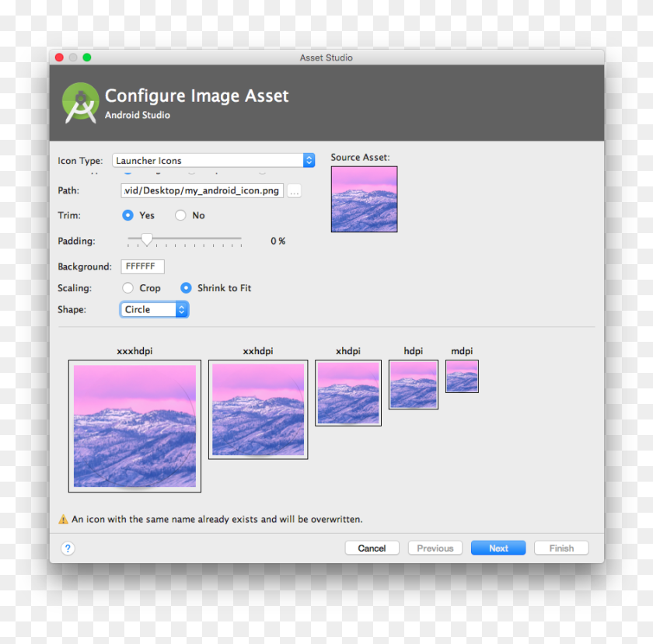Click the Cancel button
This screenshot has height=644, width=653.
coord(372,548)
